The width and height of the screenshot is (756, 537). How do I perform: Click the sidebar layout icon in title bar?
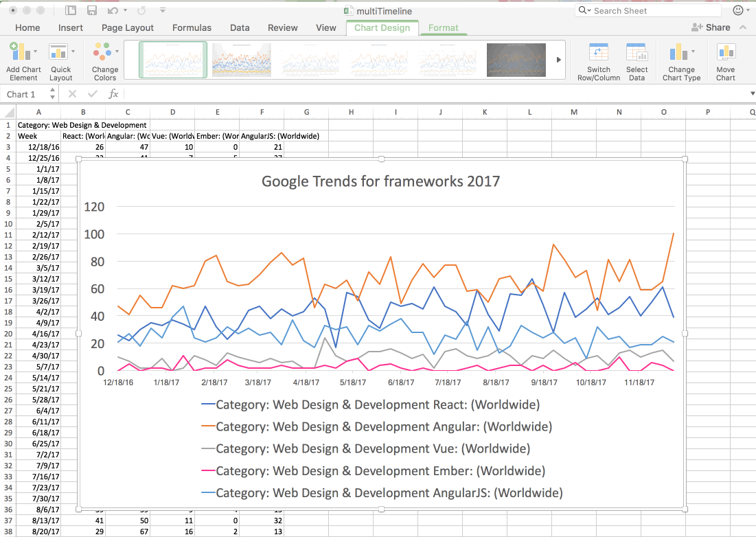pos(71,10)
